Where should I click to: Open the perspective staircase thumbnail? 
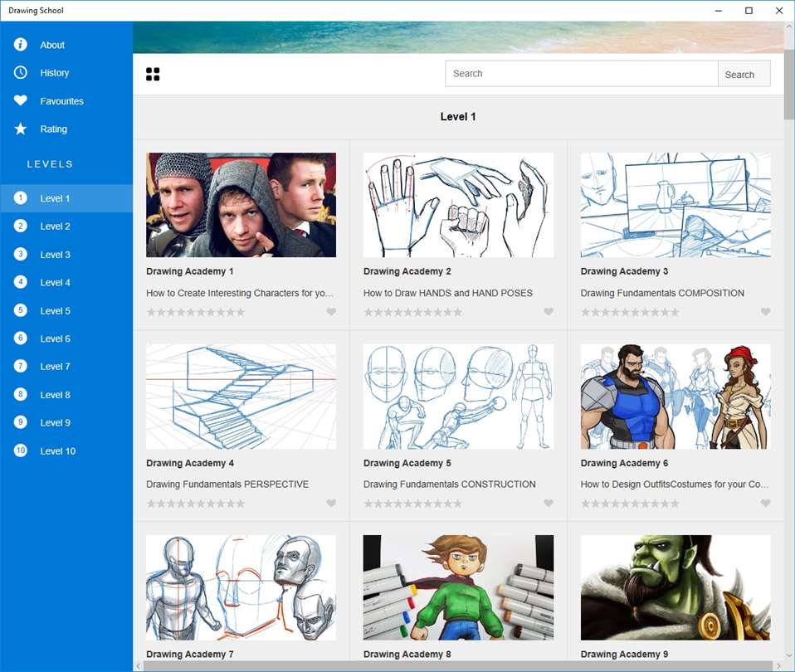241,397
